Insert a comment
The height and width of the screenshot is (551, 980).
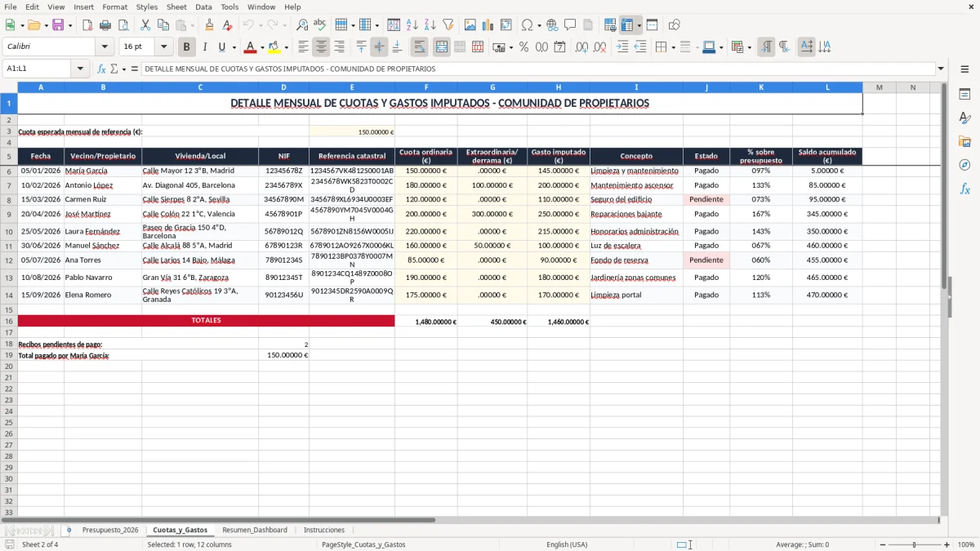[570, 25]
